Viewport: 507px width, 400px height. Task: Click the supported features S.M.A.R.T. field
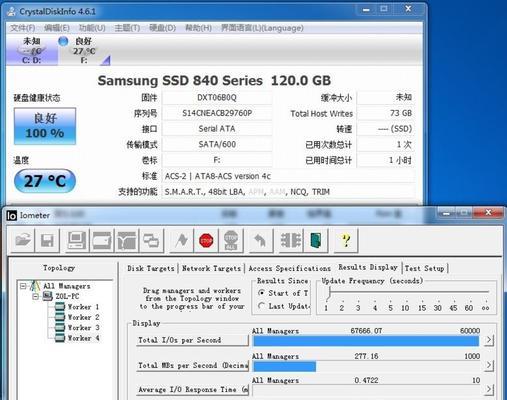[288, 192]
